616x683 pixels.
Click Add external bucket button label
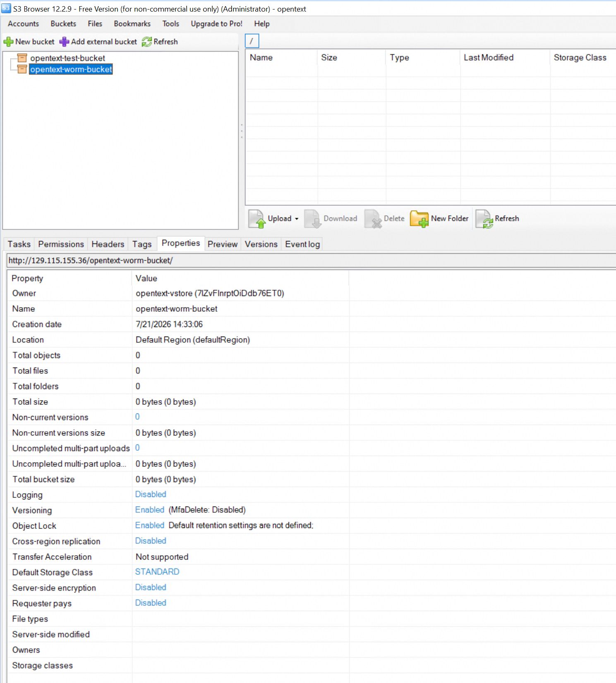tap(104, 42)
